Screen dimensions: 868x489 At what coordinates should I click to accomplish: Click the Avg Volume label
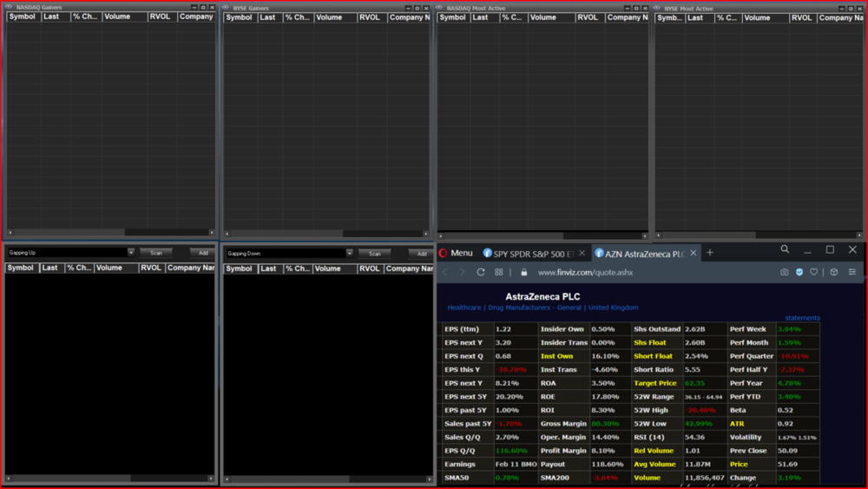654,464
